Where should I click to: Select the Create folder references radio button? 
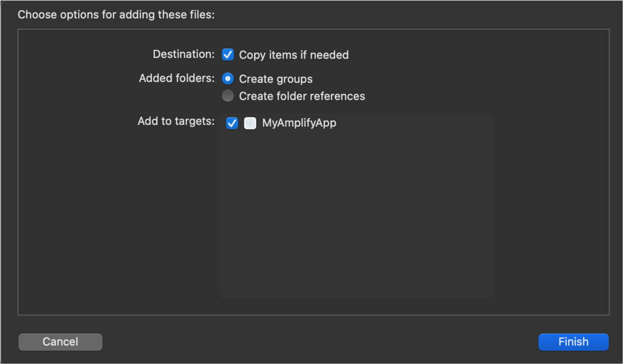click(228, 96)
